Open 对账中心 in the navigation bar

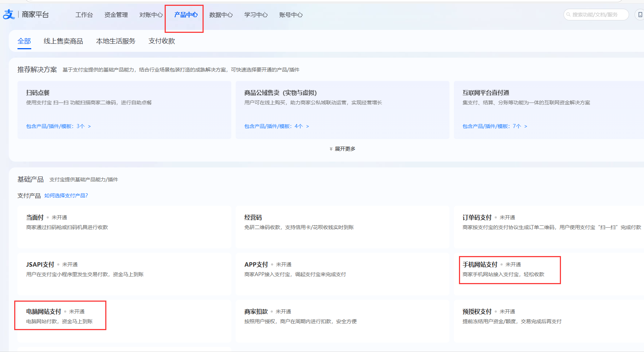[151, 15]
